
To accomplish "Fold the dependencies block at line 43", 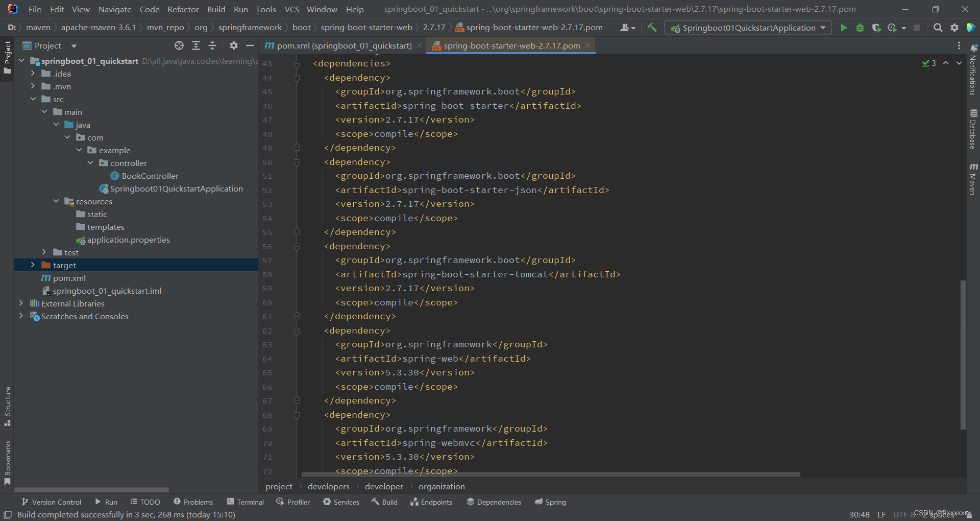I will pyautogui.click(x=297, y=63).
